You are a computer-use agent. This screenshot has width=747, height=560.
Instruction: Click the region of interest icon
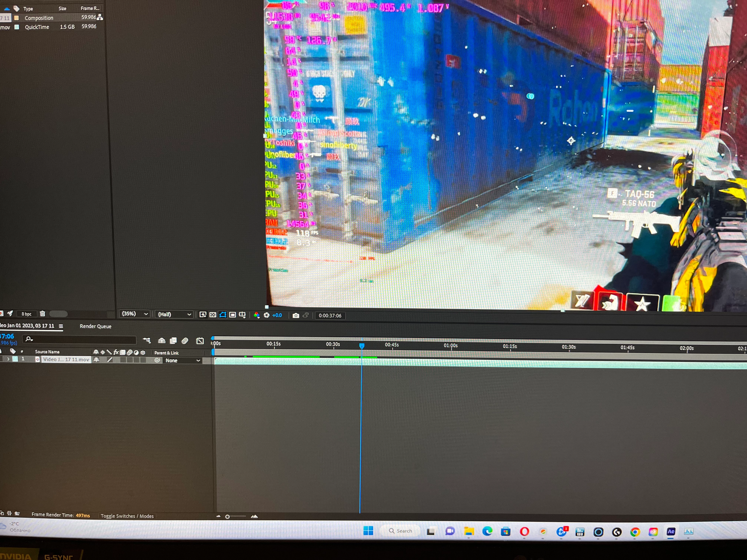233,315
